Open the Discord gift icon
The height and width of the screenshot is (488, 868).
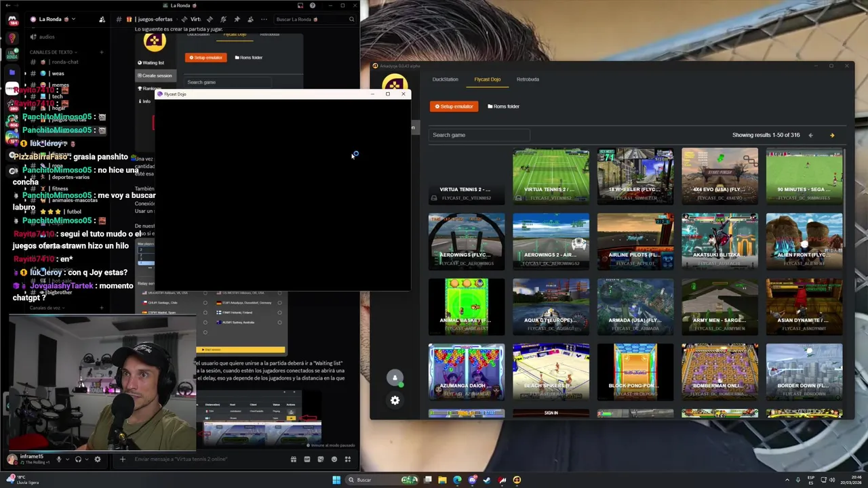tap(294, 460)
